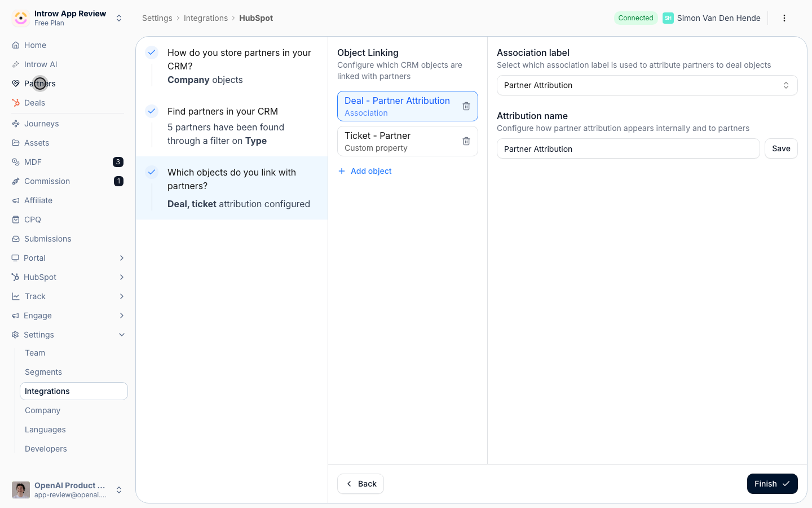Screen dimensions: 812x508
Task: Click the Commission count badge 1
Action: pyautogui.click(x=118, y=181)
